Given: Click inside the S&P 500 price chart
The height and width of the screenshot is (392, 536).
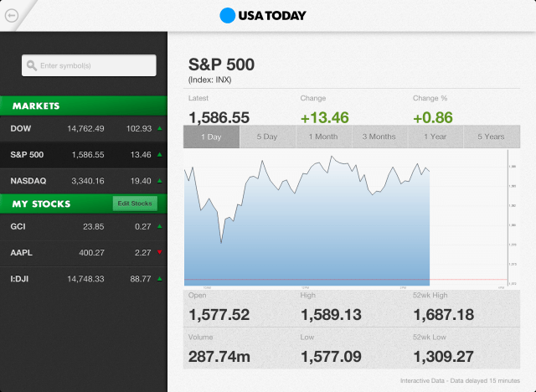Looking at the screenshot, I should coord(335,218).
